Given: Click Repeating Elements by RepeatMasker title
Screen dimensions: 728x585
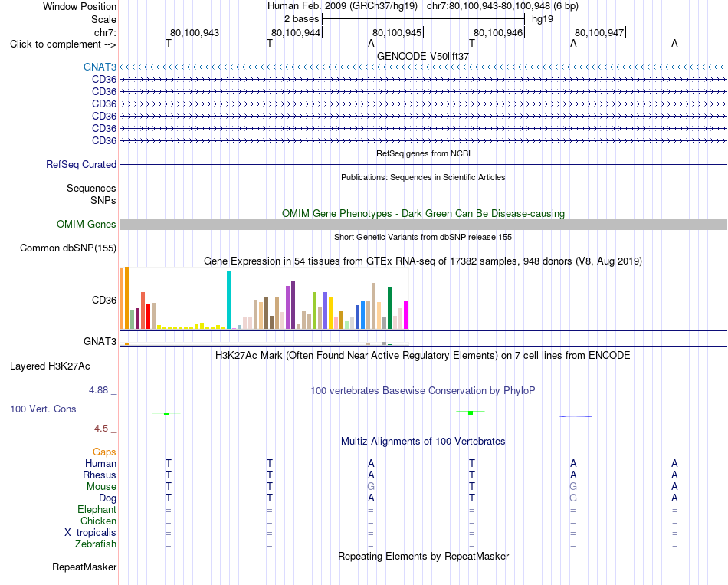Looking at the screenshot, I should tap(424, 556).
